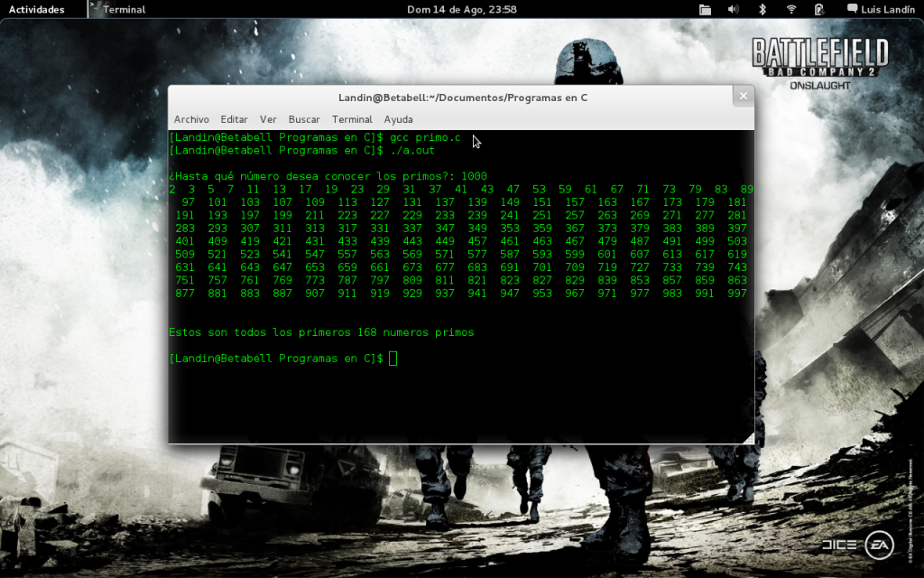Click the prime number 281
This screenshot has height=578, width=924.
(x=736, y=215)
